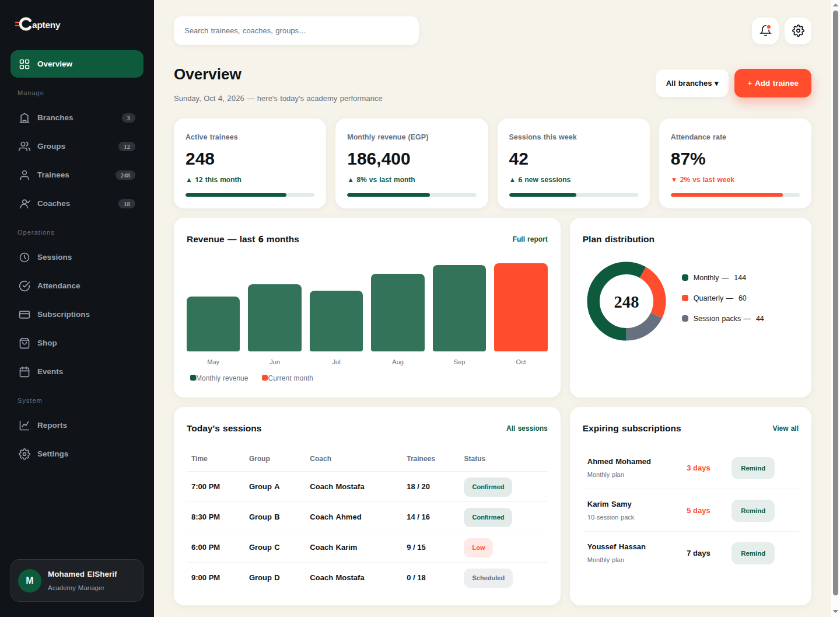Click the Events calendar icon
Image resolution: width=840 pixels, height=617 pixels.
(24, 372)
